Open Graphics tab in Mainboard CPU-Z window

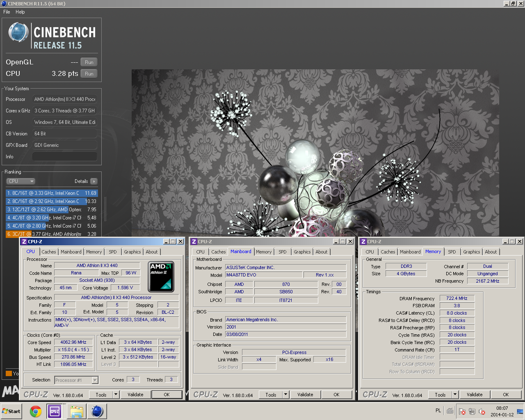(x=302, y=252)
